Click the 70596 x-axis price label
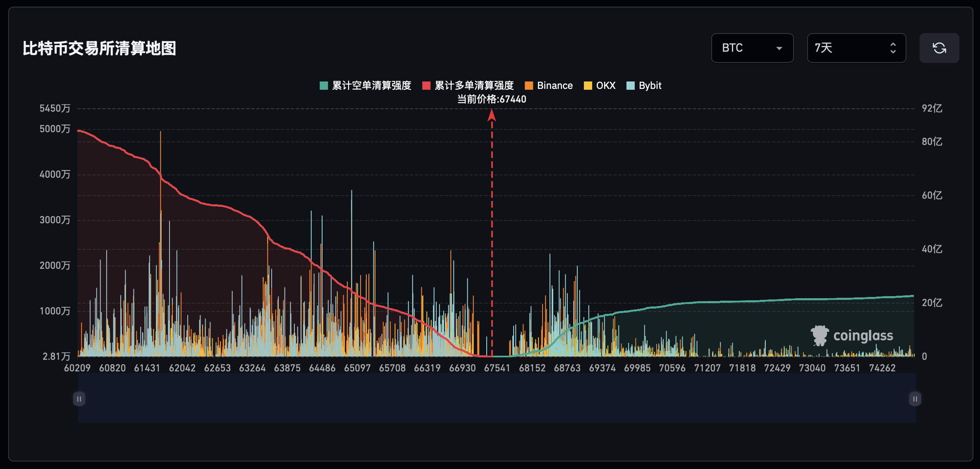The image size is (980, 469). point(672,368)
